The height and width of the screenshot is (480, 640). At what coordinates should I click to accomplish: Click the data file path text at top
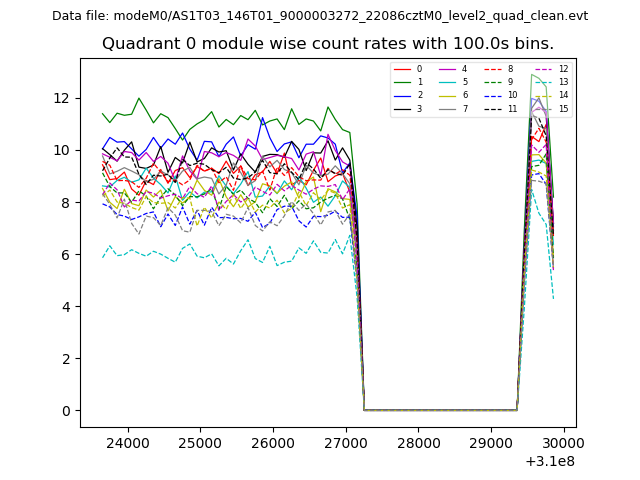(x=320, y=15)
